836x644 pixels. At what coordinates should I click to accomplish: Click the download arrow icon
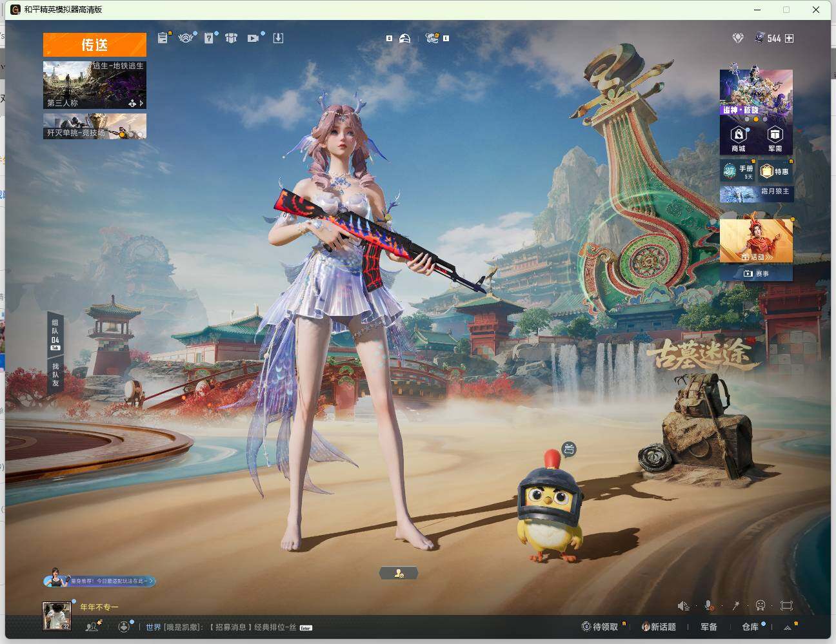[278, 38]
